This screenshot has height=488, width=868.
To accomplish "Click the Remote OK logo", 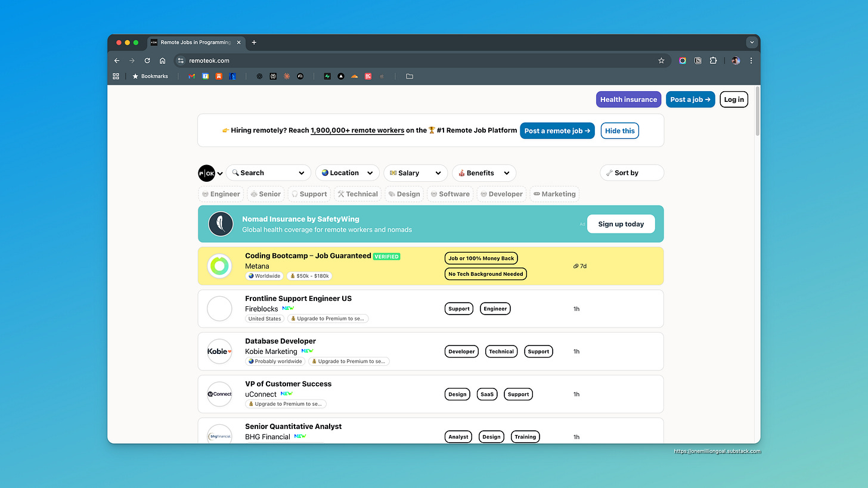I will point(206,173).
